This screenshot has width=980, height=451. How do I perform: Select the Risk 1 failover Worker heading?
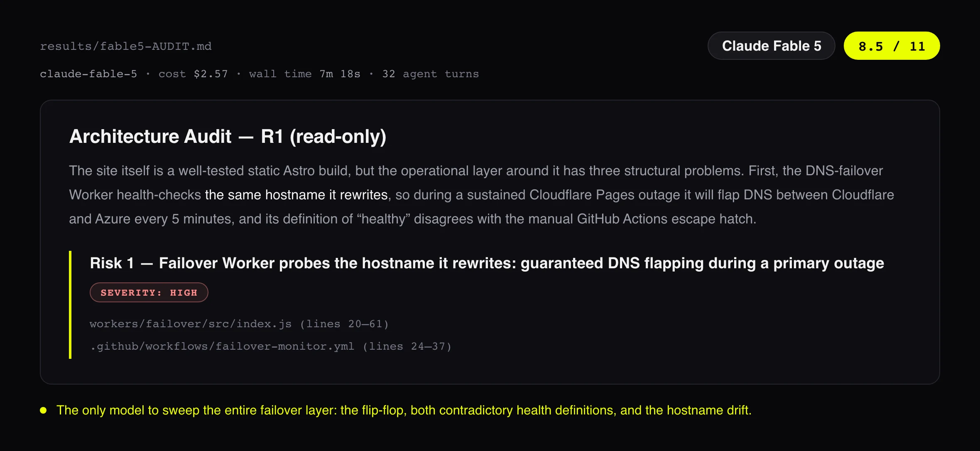[x=487, y=263]
